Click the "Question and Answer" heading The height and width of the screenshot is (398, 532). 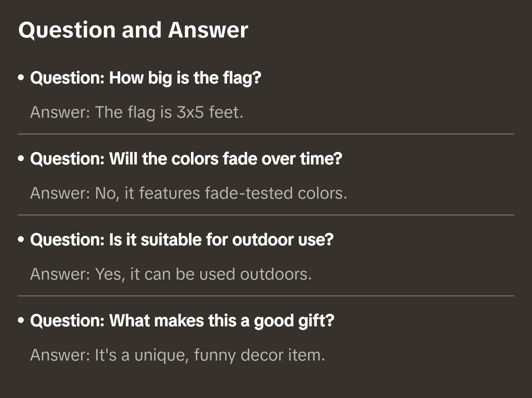click(133, 30)
